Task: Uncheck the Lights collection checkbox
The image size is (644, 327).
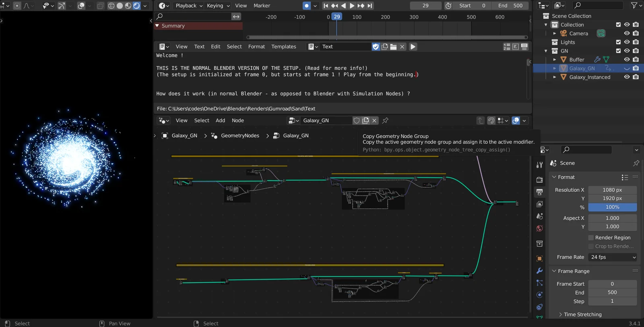Action: point(618,42)
